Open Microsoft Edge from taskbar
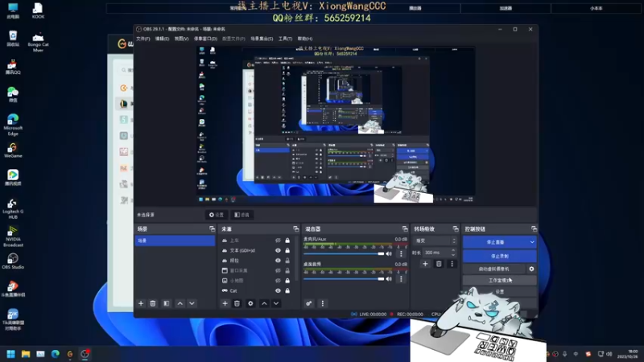 click(55, 354)
